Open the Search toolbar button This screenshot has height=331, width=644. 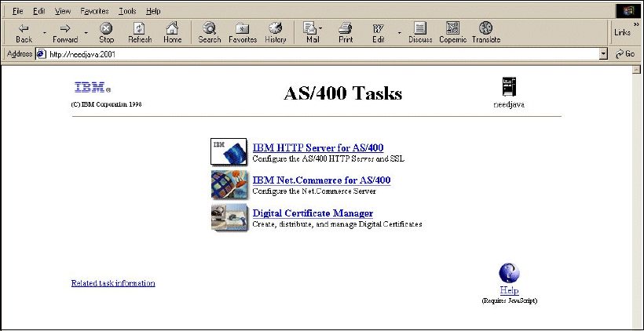coord(210,33)
